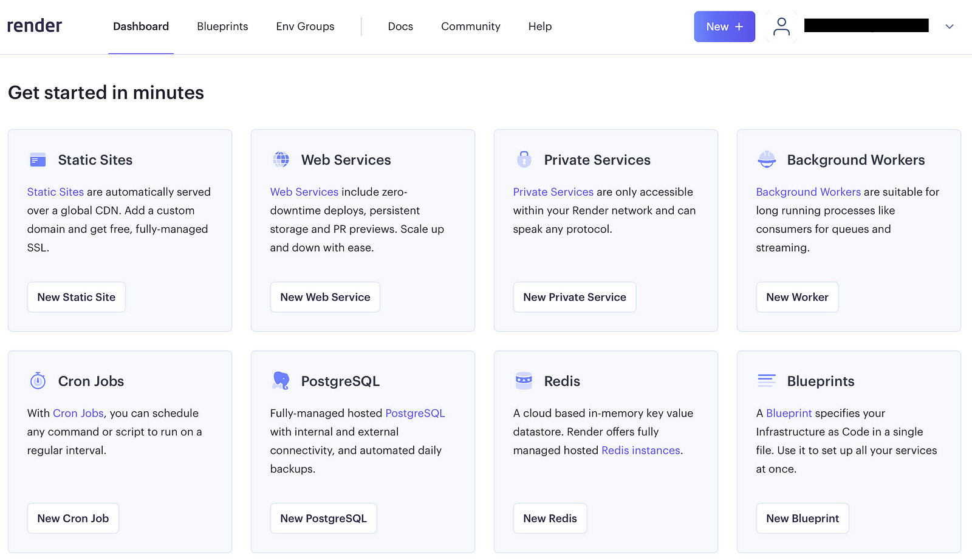Click the Render logo
The width and height of the screenshot is (972, 560).
click(35, 26)
